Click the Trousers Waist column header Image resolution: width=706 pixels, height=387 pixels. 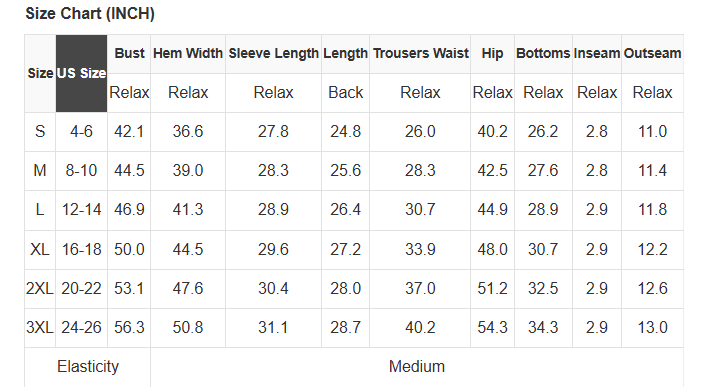(x=420, y=54)
